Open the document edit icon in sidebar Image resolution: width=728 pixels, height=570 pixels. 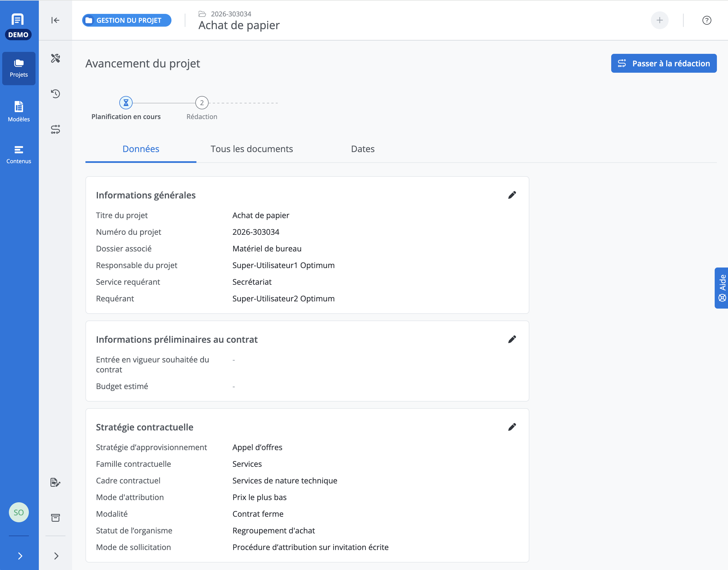pyautogui.click(x=55, y=482)
